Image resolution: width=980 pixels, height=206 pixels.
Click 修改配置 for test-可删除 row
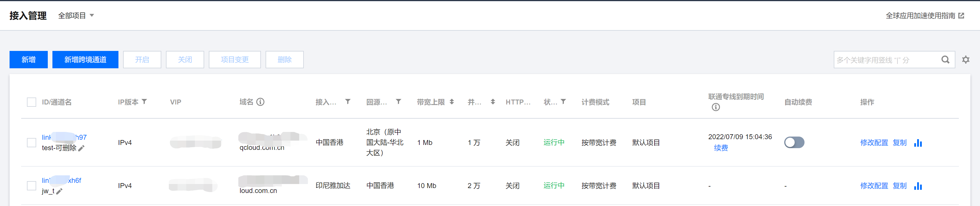874,143
